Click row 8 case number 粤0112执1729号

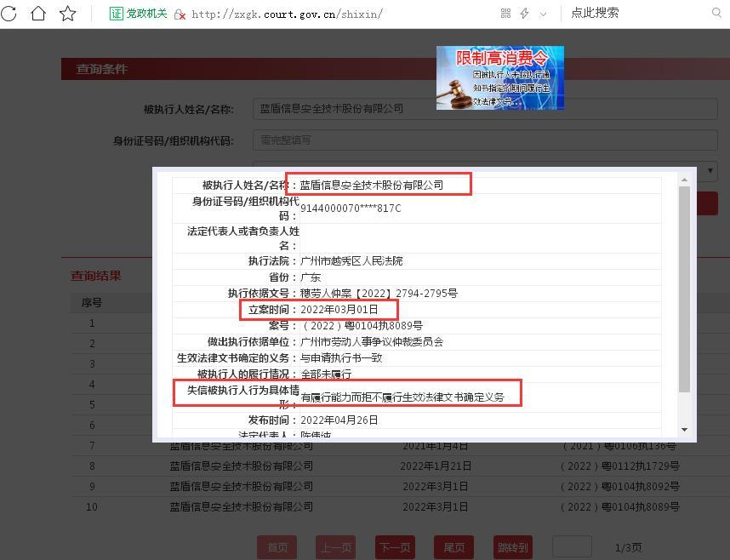click(620, 466)
